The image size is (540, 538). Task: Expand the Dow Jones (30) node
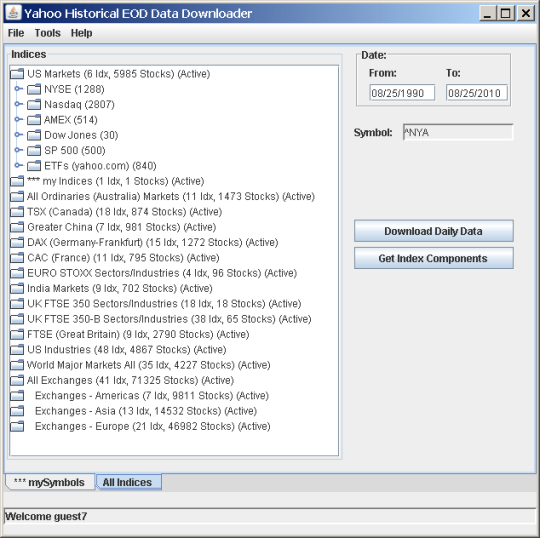point(18,135)
